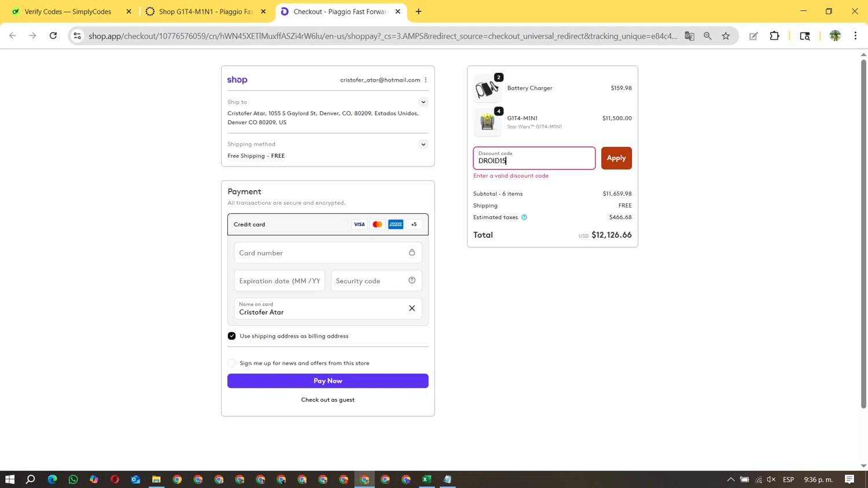View site information for shop.app
868x488 pixels.
click(77, 36)
